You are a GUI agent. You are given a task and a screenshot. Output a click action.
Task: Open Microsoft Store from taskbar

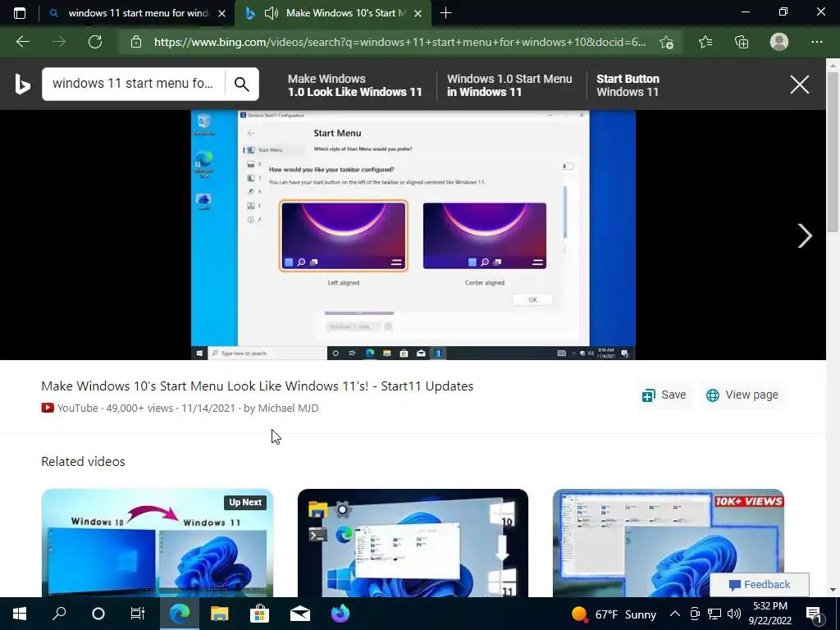point(259,614)
